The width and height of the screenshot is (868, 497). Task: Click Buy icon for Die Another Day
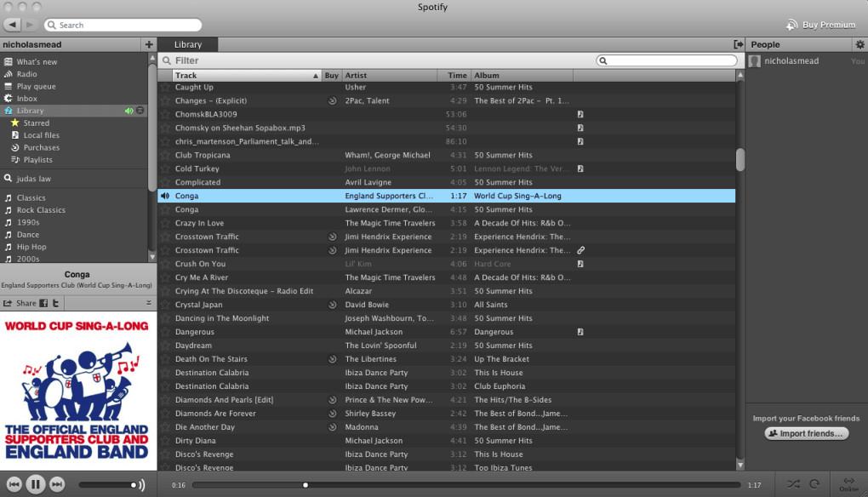pyautogui.click(x=332, y=426)
